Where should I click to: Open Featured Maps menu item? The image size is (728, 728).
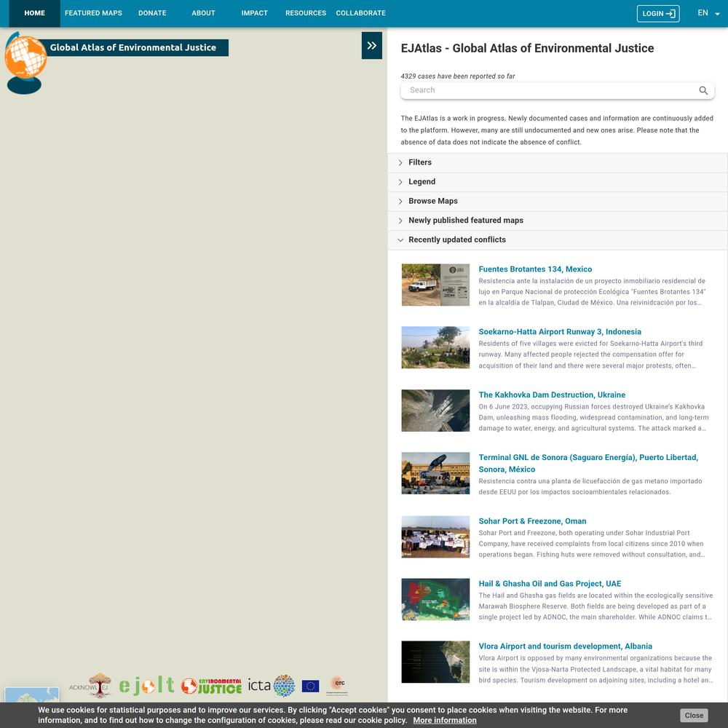[93, 13]
